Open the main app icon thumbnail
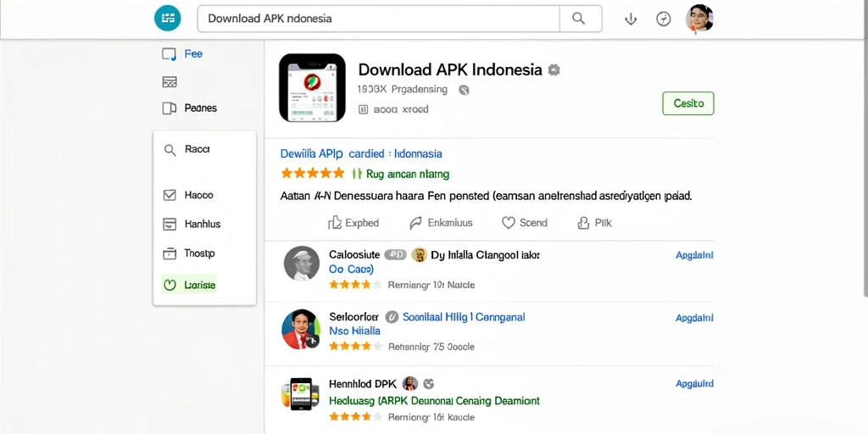Screen dimensions: 868x434 [x=312, y=87]
